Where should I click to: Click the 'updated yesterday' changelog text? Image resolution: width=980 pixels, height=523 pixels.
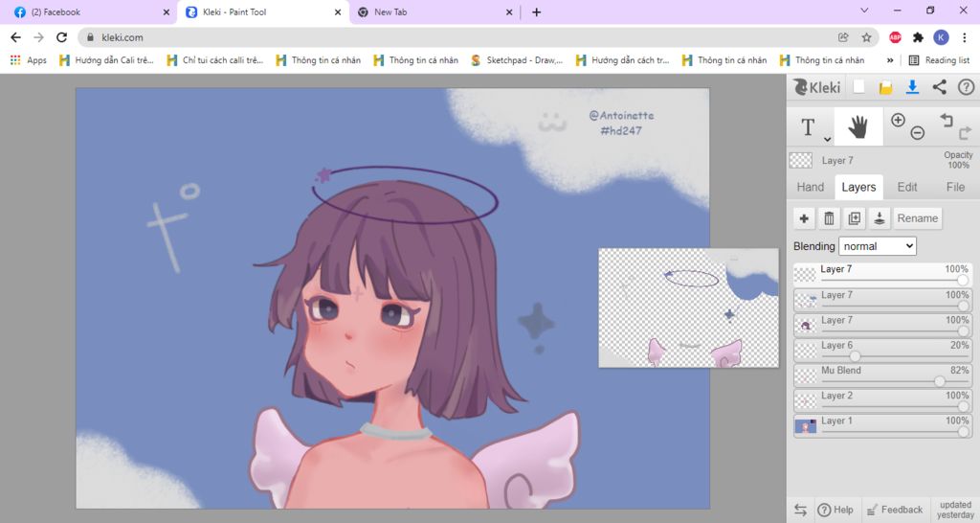click(955, 510)
